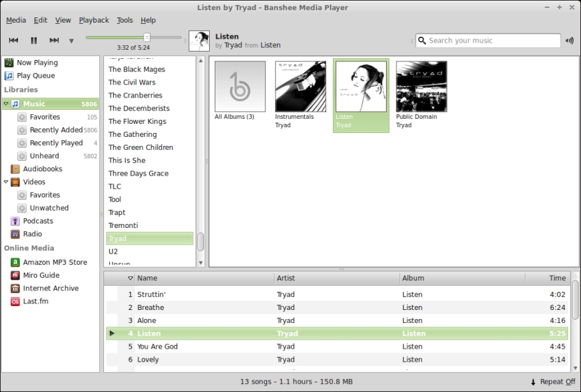The width and height of the screenshot is (581, 392).
Task: Click the now-playing album cover thumbnail
Action: 199,41
